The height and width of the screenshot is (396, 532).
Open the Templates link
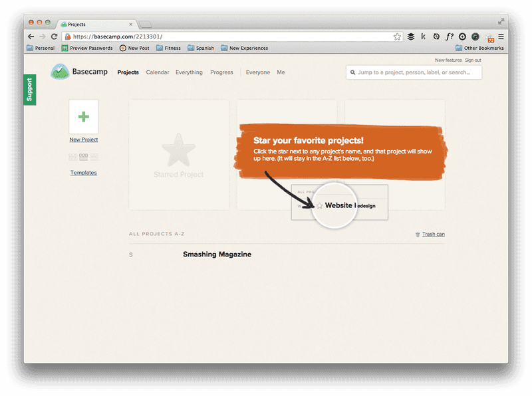click(x=84, y=173)
